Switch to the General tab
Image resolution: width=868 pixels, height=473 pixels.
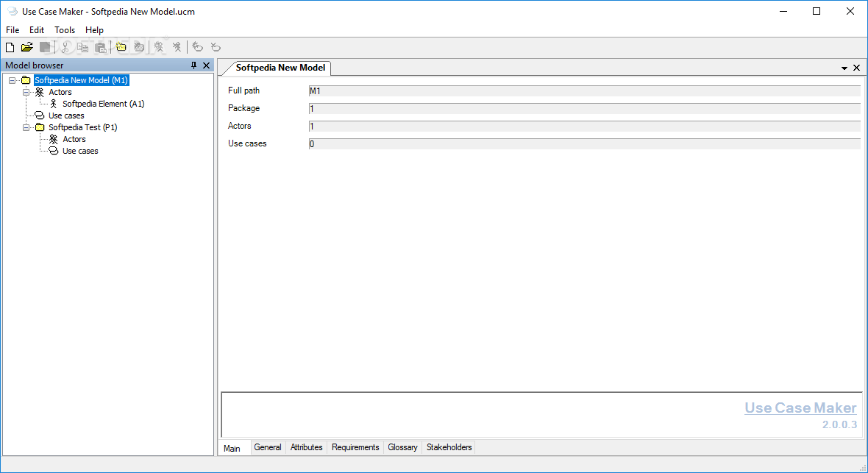(268, 447)
